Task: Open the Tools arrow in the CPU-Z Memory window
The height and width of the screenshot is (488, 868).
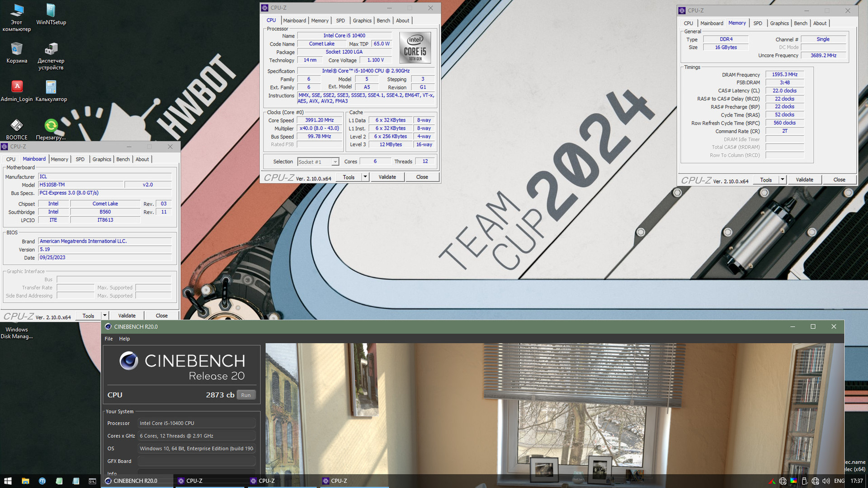Action: coord(782,180)
